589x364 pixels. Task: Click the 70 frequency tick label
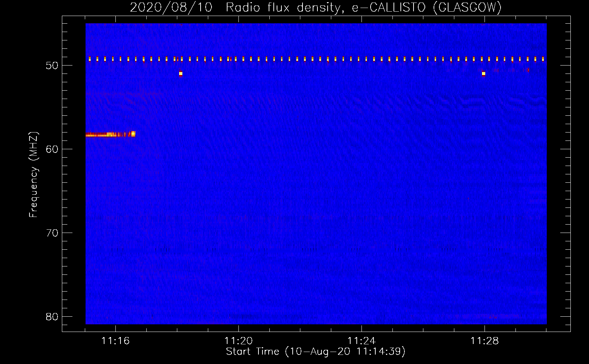[52, 233]
